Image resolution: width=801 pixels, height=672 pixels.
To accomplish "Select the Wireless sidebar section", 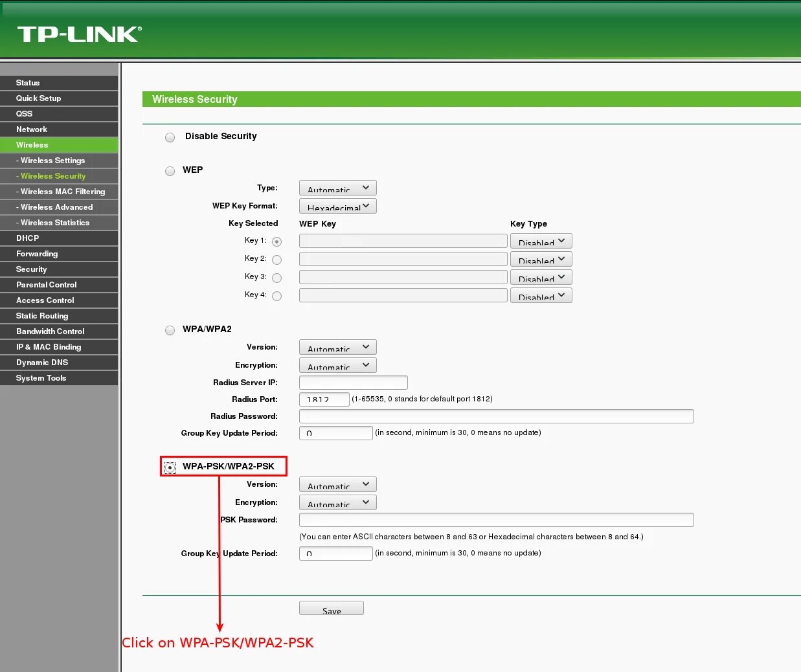I will pyautogui.click(x=59, y=145).
